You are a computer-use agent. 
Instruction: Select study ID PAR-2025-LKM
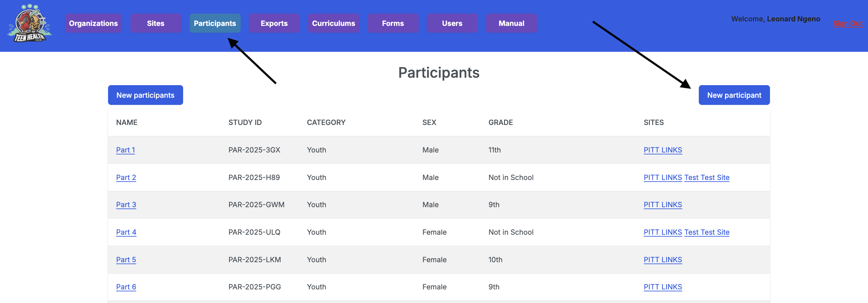pyautogui.click(x=255, y=260)
